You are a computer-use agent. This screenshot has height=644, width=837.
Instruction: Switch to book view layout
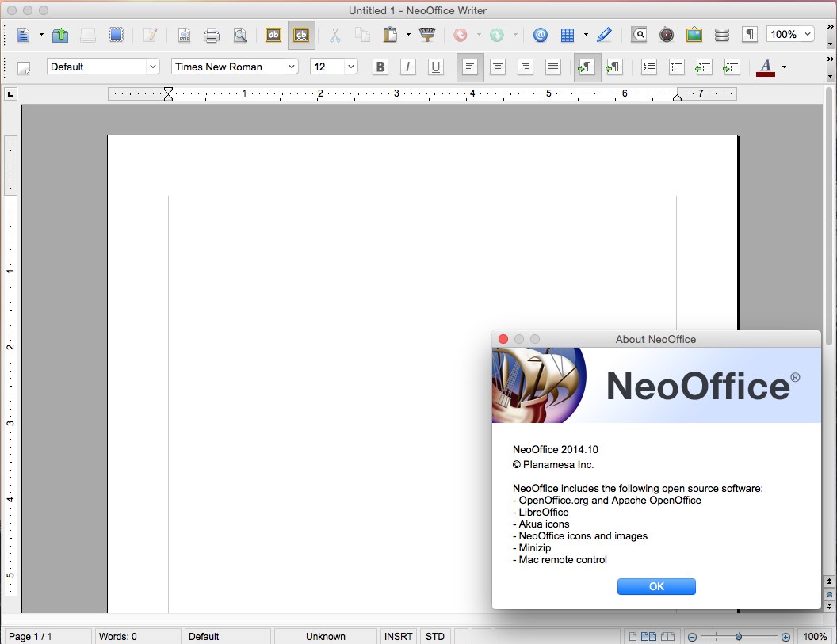668,637
